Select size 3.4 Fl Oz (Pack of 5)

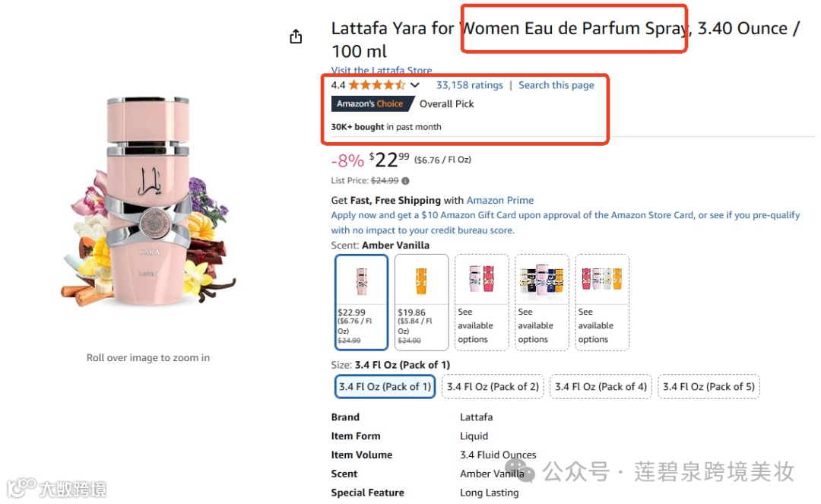click(x=708, y=387)
